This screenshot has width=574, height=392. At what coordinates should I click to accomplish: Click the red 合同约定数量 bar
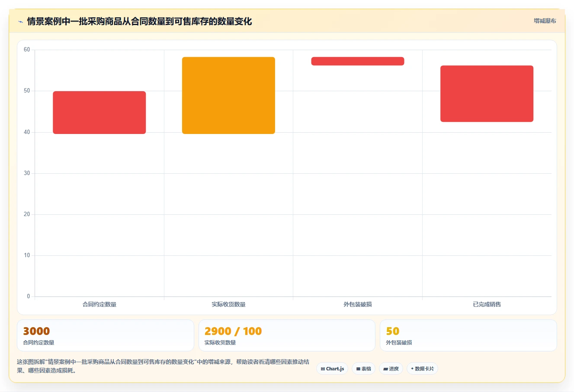coord(99,112)
